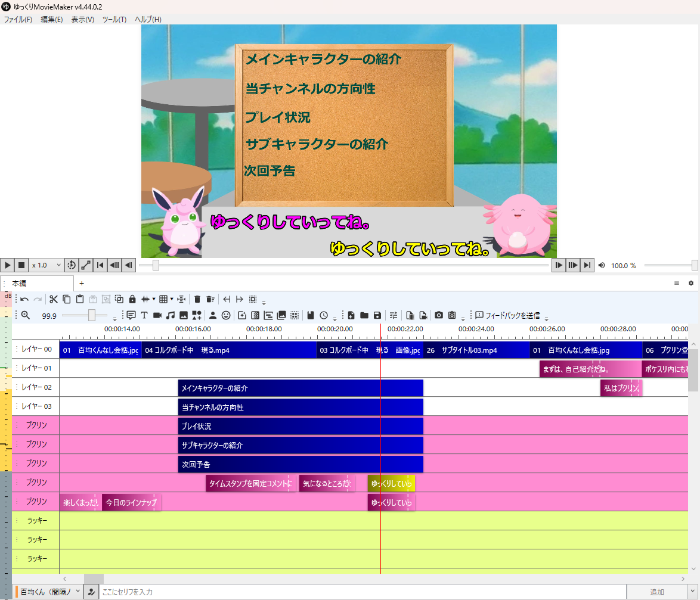
Task: Jump to the start of the timeline
Action: (100, 265)
